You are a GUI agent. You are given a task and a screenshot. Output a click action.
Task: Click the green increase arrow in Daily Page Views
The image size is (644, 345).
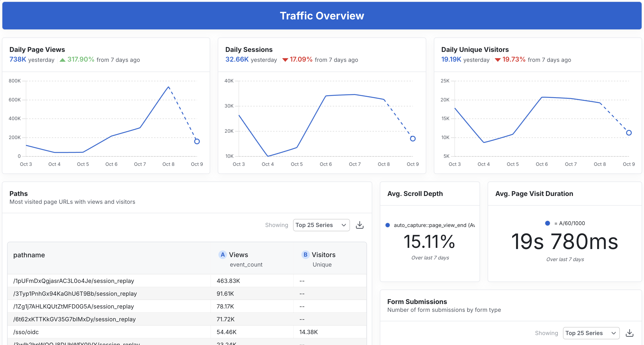(62, 59)
